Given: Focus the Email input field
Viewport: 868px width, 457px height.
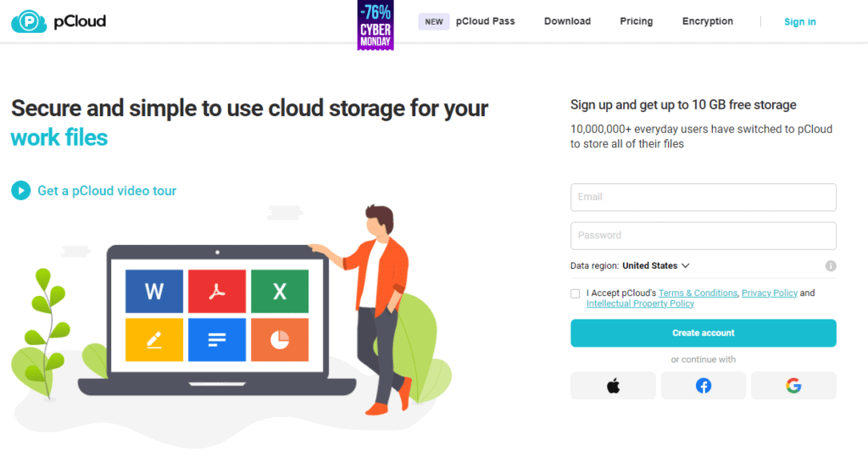Looking at the screenshot, I should (x=703, y=197).
